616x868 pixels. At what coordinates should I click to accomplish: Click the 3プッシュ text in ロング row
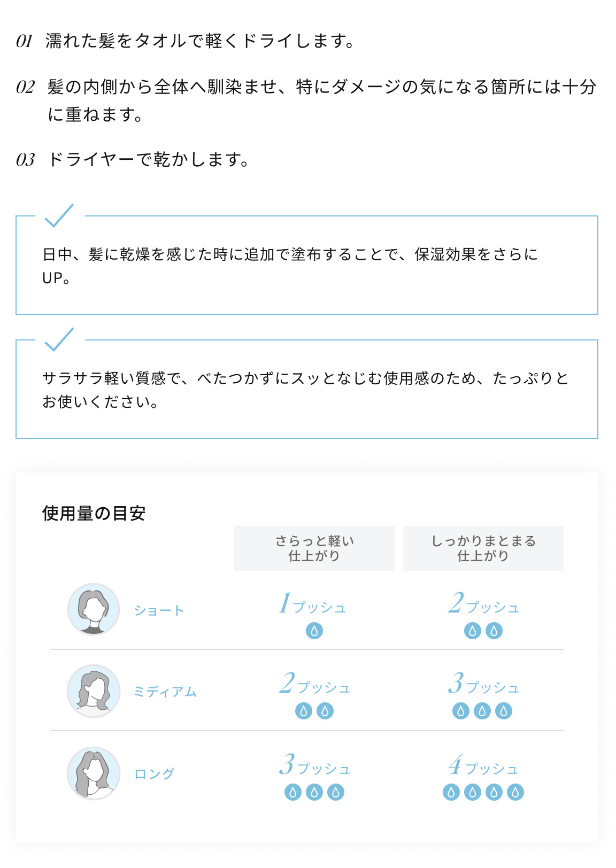[314, 765]
